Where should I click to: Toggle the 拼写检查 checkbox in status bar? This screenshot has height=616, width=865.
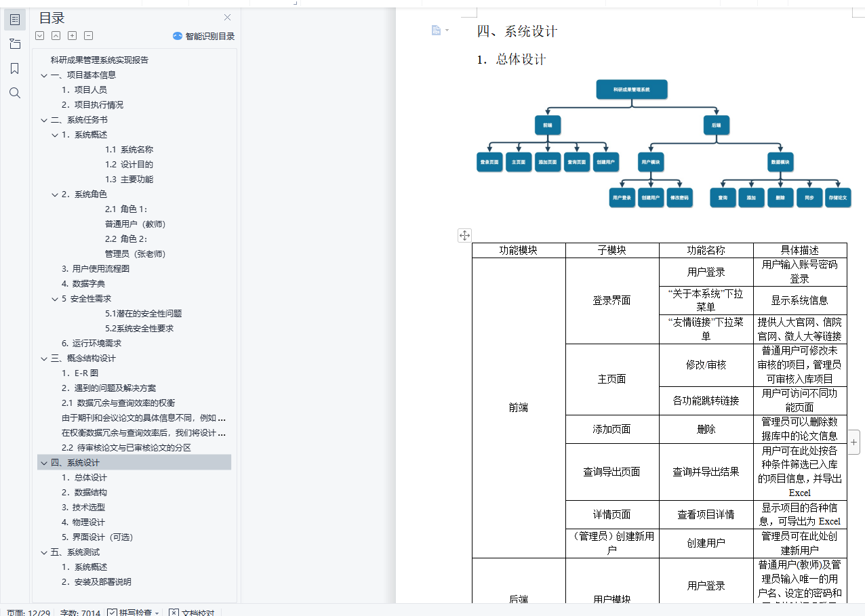click(112, 613)
